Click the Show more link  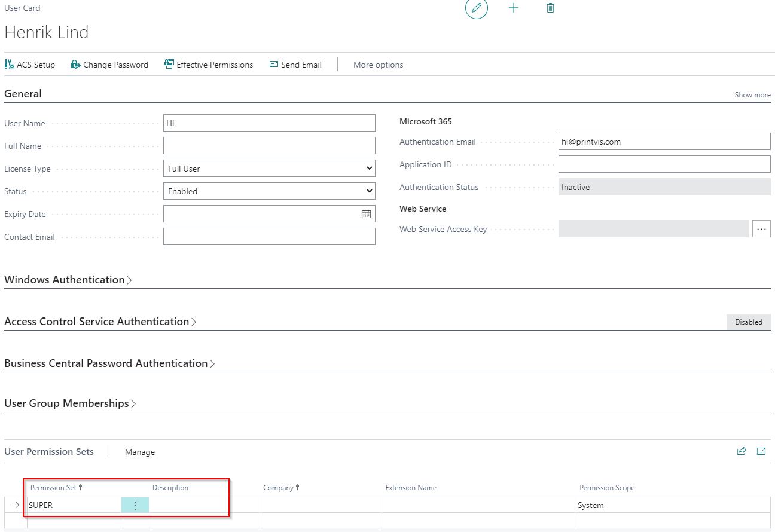[x=752, y=94]
